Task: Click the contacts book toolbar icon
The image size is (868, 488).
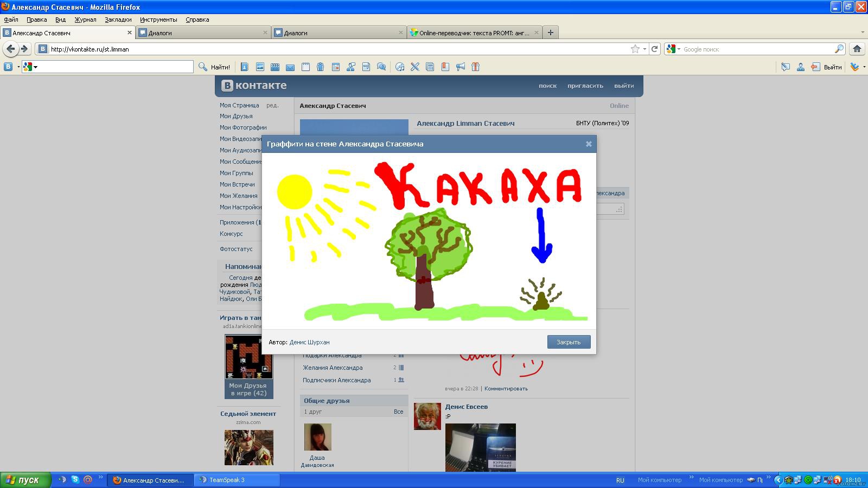Action: [245, 67]
